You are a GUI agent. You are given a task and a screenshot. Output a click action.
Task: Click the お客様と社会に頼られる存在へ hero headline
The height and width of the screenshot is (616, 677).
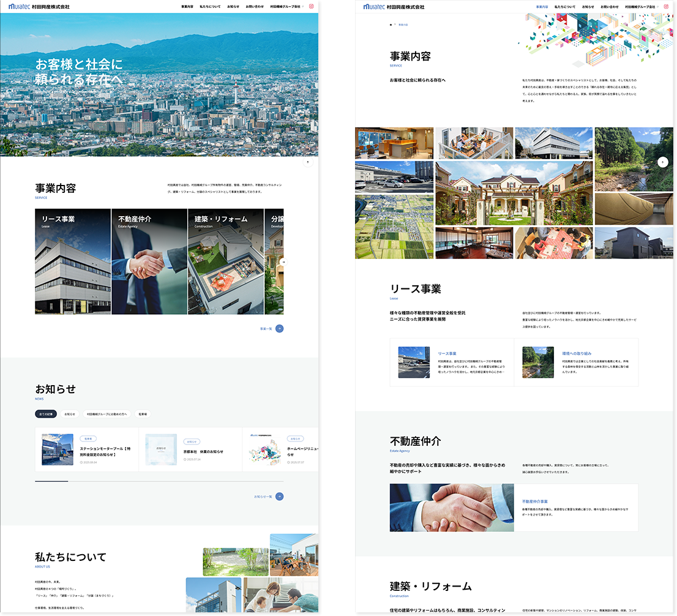79,72
